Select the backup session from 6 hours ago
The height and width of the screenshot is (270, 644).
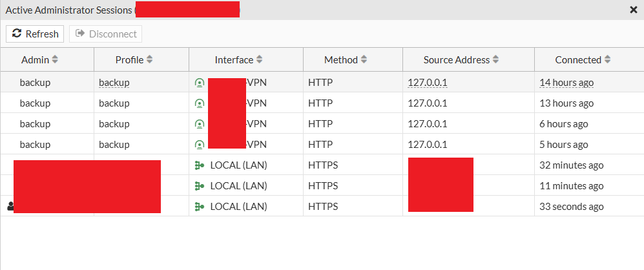564,124
